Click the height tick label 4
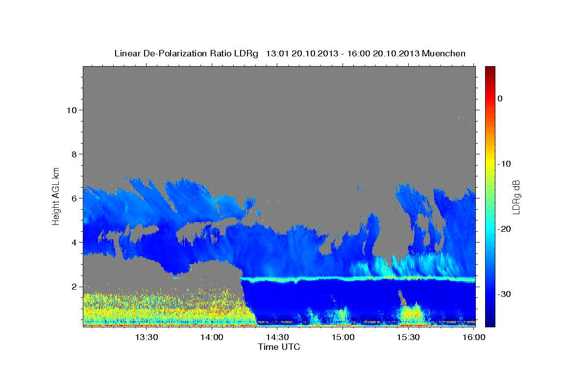 [x=74, y=242]
